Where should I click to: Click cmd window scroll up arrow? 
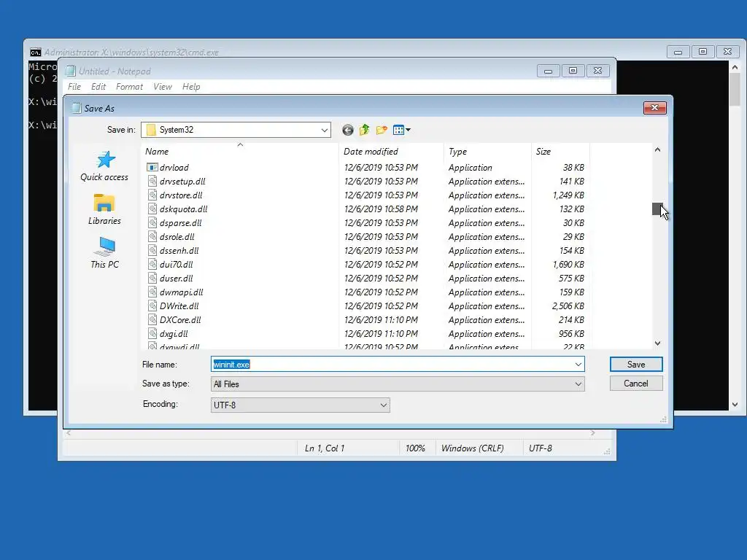[x=735, y=68]
